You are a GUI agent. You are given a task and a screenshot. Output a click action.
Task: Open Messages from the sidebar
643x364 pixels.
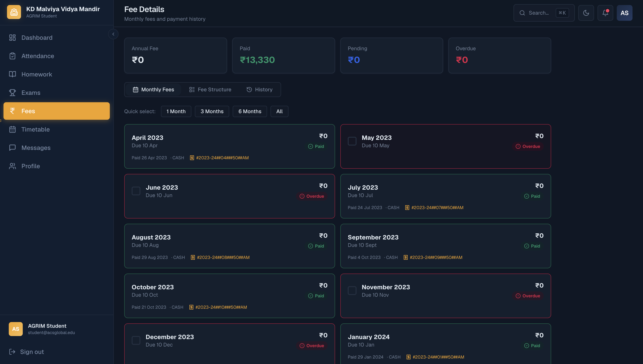57,148
